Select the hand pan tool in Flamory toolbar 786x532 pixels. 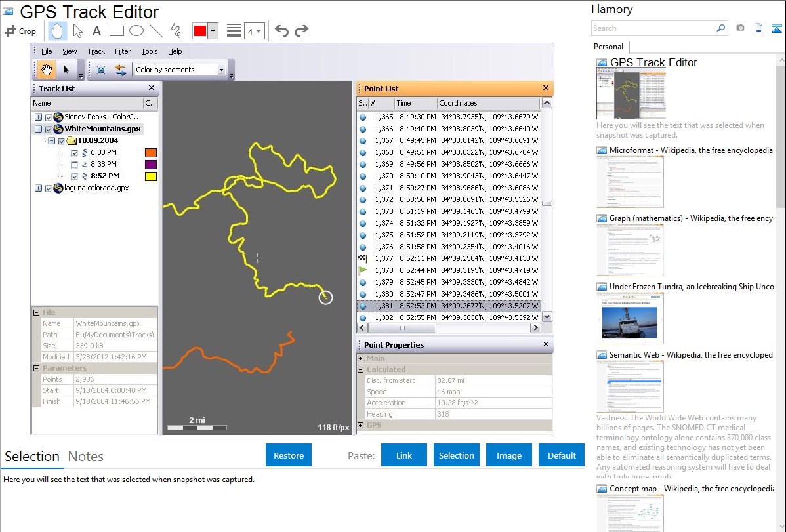pyautogui.click(x=57, y=31)
